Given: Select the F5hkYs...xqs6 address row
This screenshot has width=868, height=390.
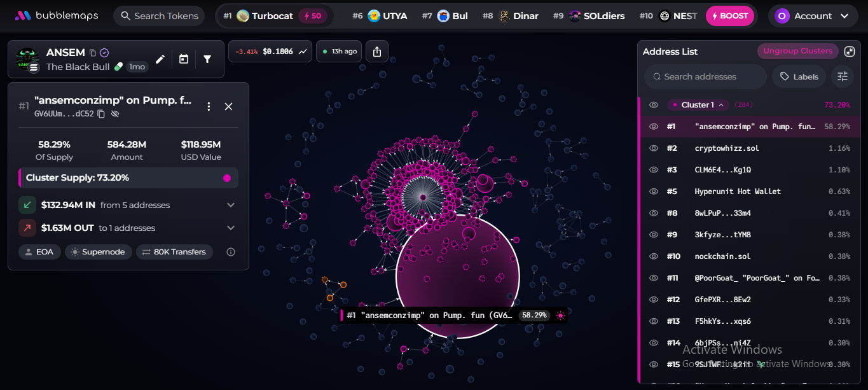Looking at the screenshot, I should (x=749, y=321).
